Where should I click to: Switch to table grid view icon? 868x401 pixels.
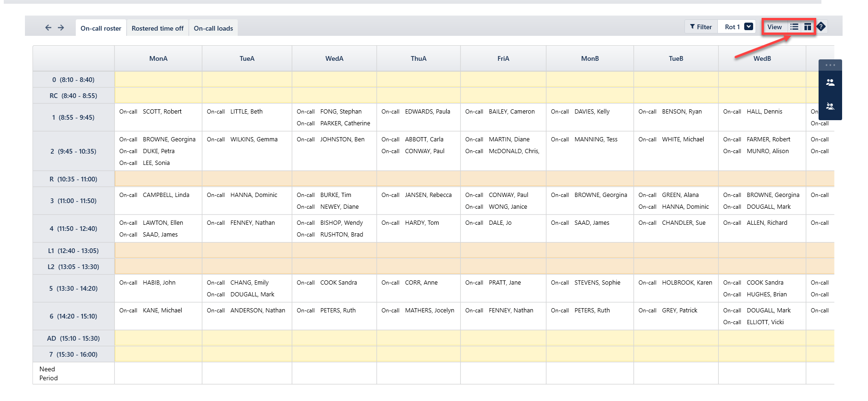[x=808, y=27]
